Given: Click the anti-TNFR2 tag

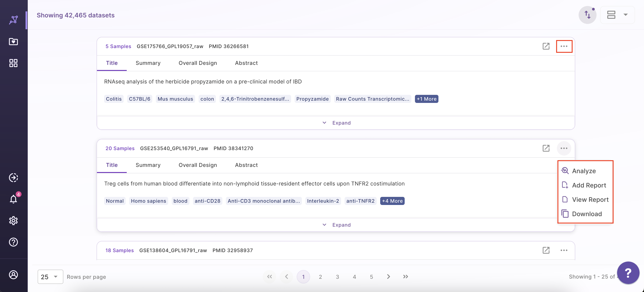Looking at the screenshot, I should click(x=361, y=201).
